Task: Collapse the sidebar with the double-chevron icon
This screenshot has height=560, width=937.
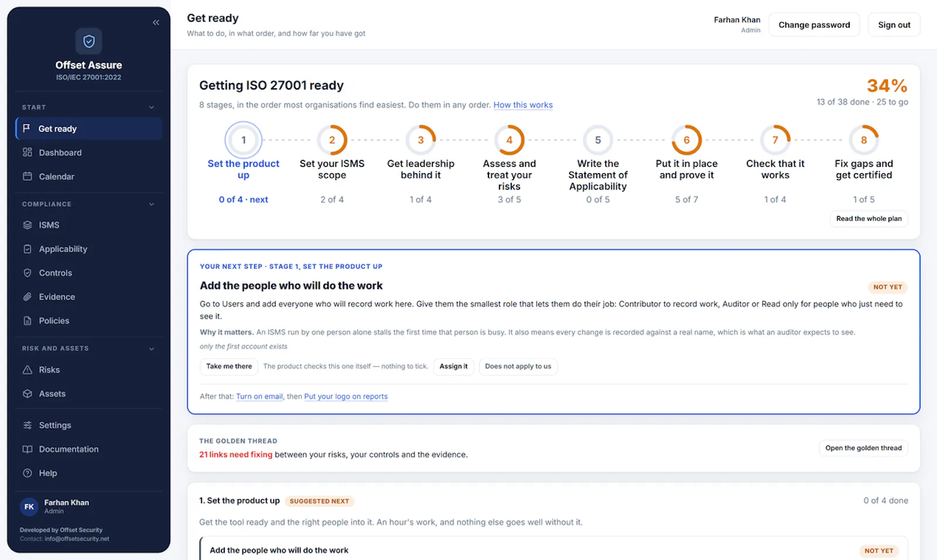Action: pos(156,22)
